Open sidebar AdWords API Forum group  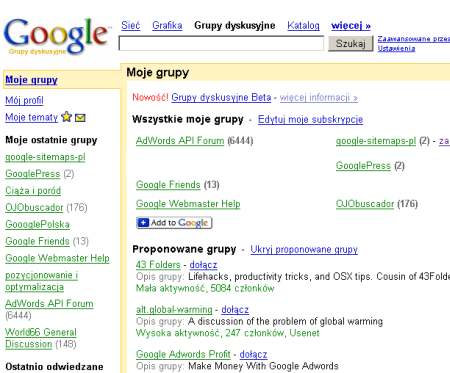pos(49,304)
